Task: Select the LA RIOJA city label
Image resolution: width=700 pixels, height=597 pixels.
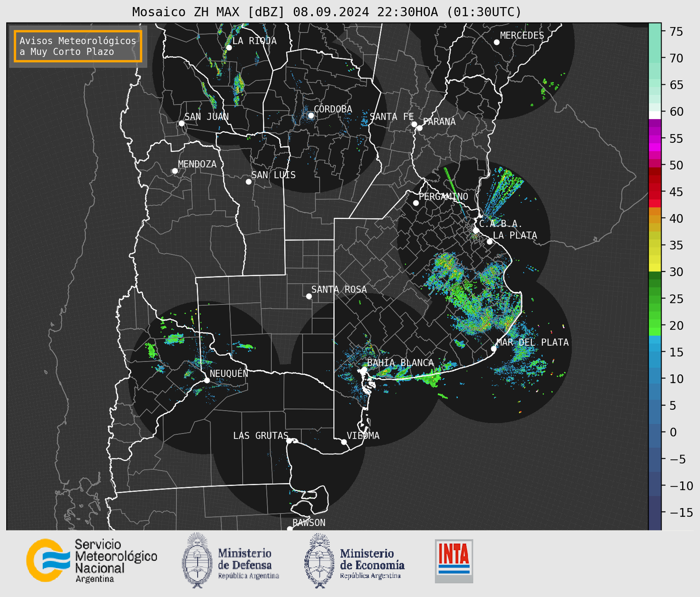Action: pos(254,41)
